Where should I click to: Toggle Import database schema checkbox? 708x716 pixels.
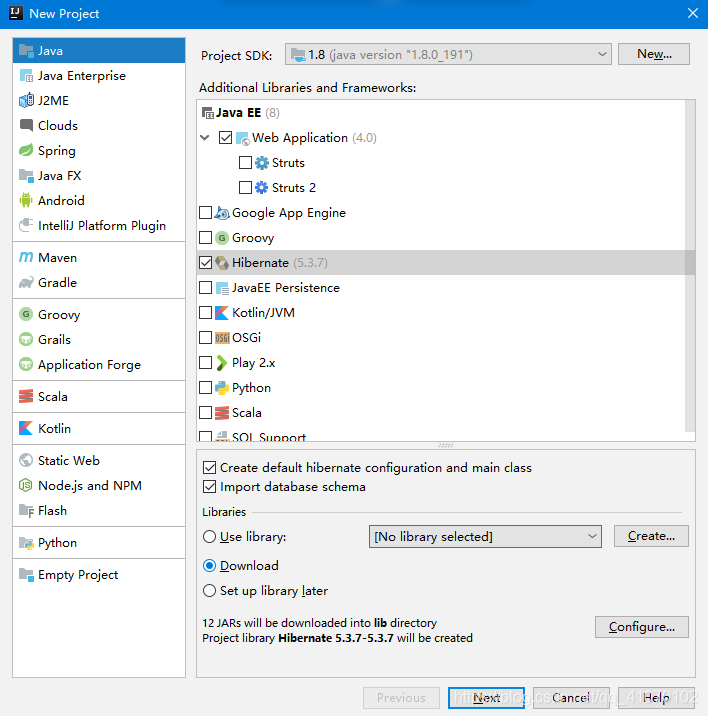click(x=210, y=487)
